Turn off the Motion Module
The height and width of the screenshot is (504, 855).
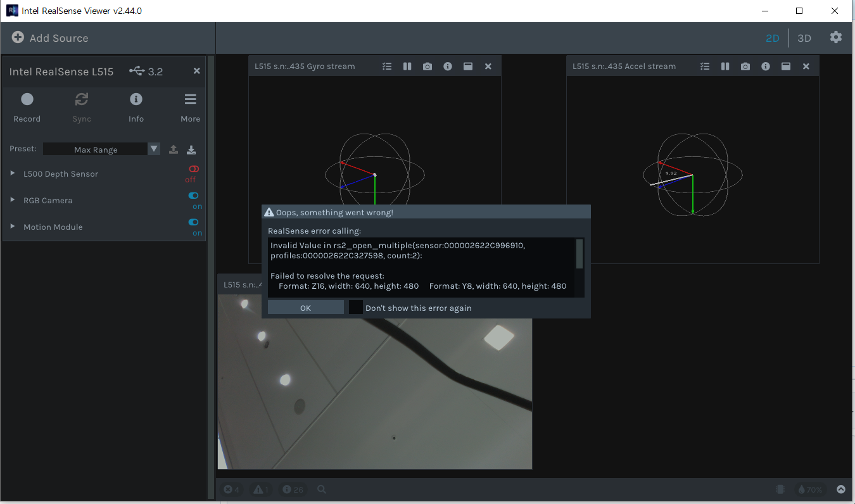pyautogui.click(x=193, y=222)
